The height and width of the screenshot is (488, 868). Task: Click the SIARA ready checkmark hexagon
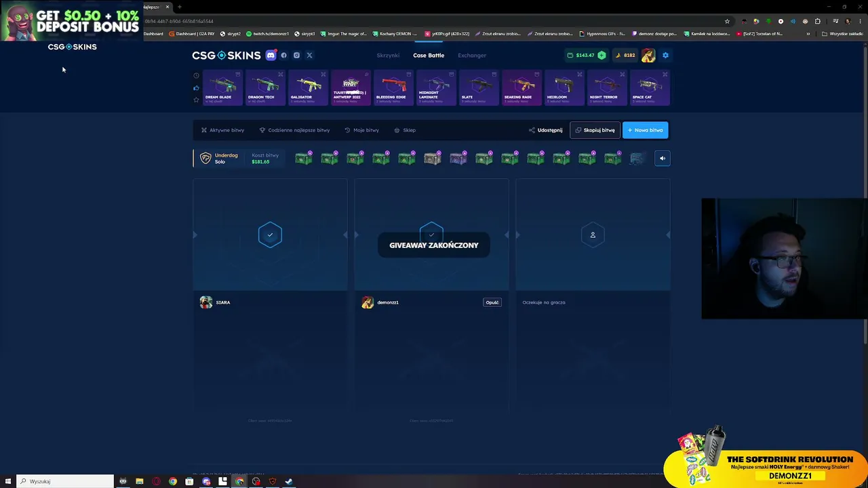coord(270,235)
